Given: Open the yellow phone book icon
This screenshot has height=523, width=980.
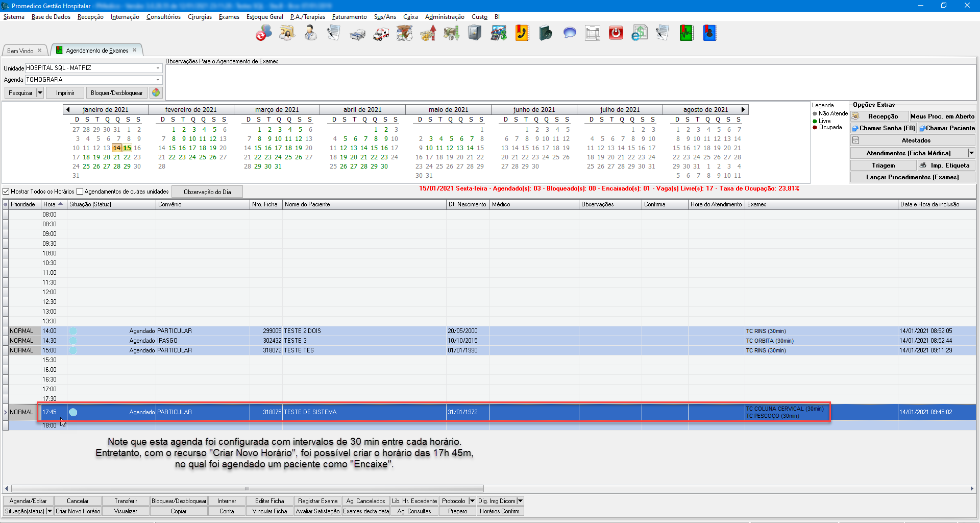Looking at the screenshot, I should [x=522, y=34].
